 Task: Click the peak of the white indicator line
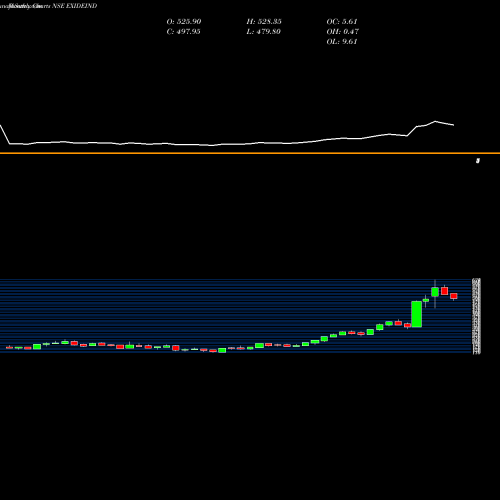point(435,121)
